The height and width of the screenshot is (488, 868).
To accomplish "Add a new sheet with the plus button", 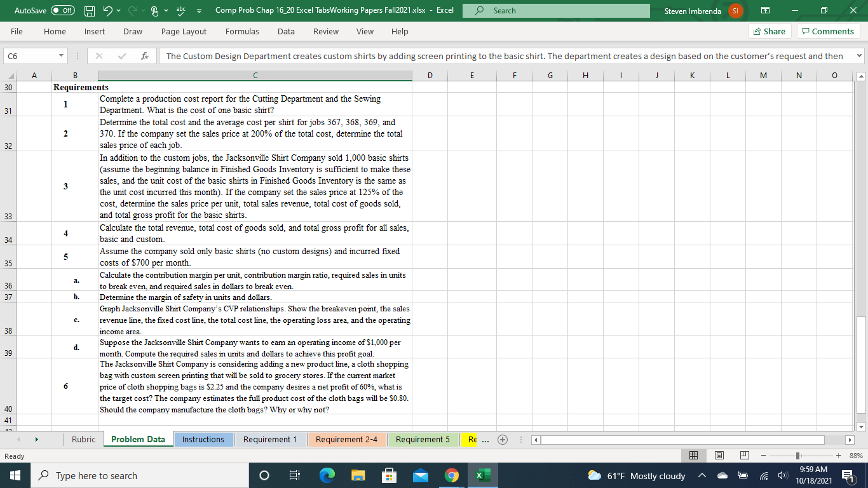I will pyautogui.click(x=502, y=439).
